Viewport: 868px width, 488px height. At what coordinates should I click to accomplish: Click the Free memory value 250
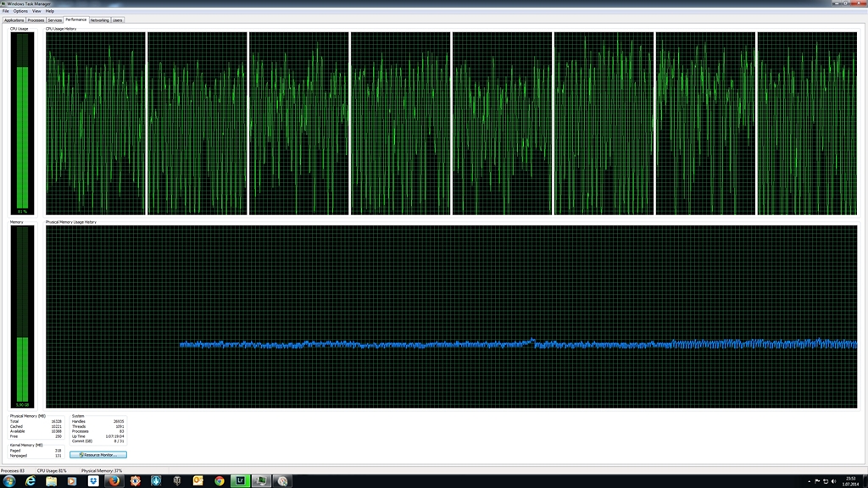tap(58, 436)
